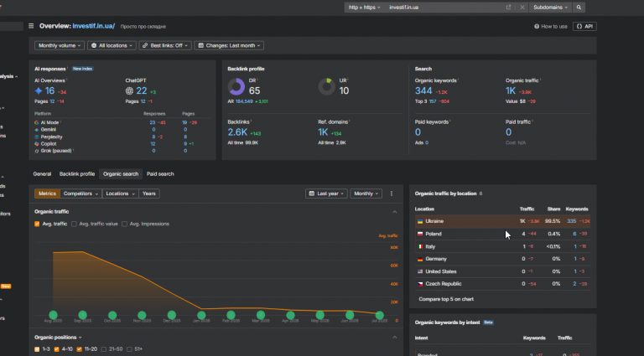Open the hamburger menu next to Overview

(x=31, y=26)
